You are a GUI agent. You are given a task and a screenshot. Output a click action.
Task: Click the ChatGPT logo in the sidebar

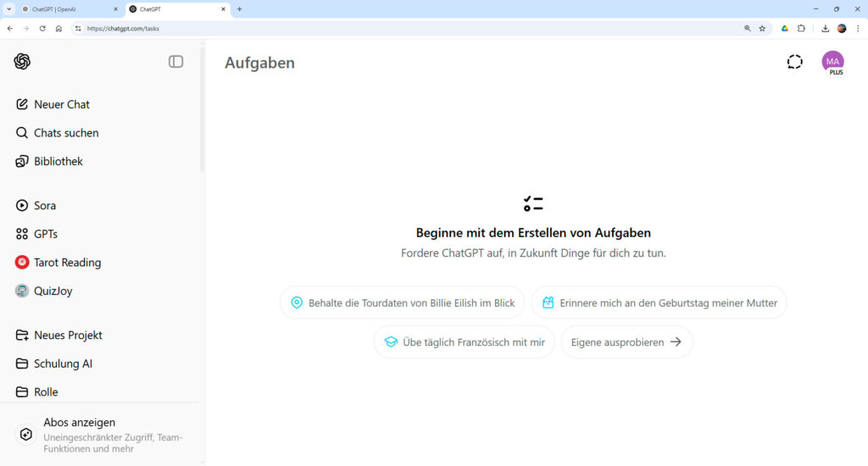point(22,62)
